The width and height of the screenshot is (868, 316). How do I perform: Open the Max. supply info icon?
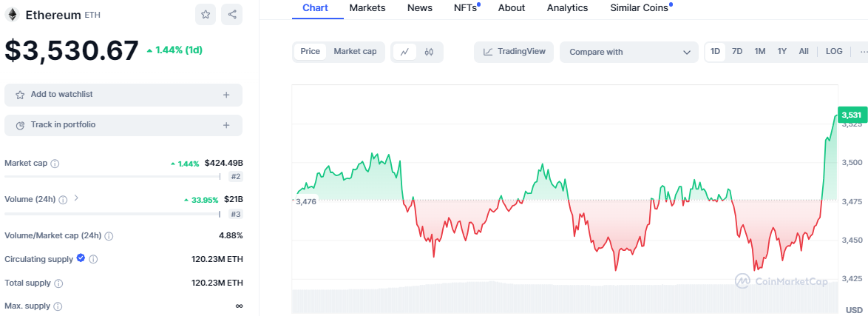point(58,306)
